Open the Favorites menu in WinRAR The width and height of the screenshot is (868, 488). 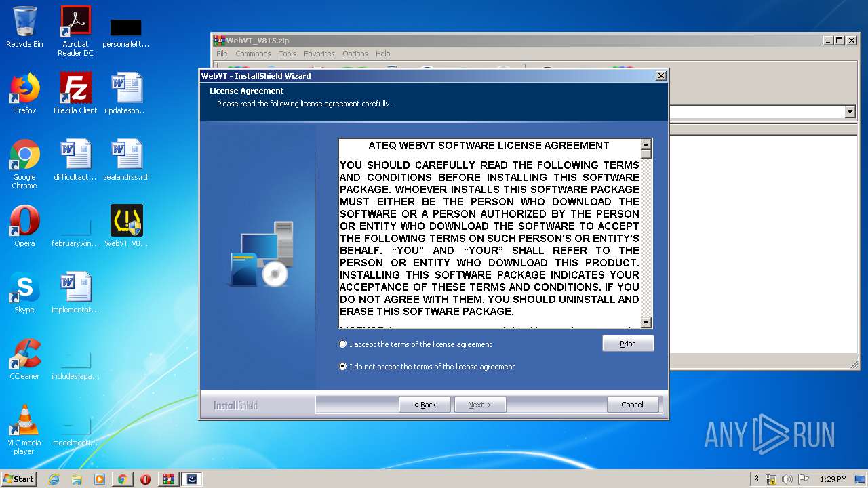319,54
